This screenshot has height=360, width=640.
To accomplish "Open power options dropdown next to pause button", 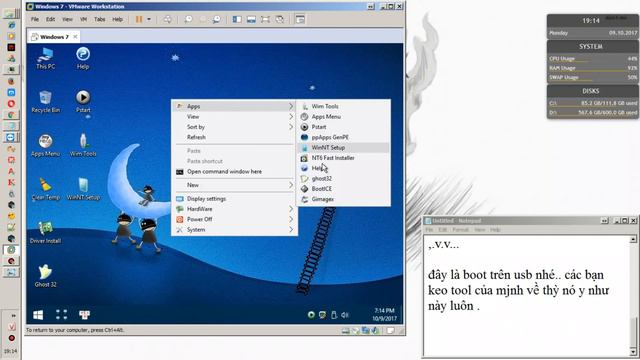I will (x=149, y=19).
